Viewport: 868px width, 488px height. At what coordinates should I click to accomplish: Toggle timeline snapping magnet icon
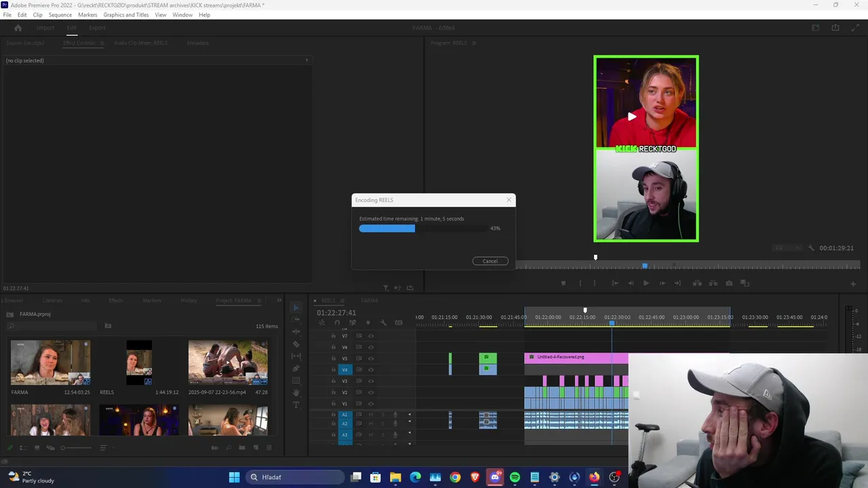point(337,323)
